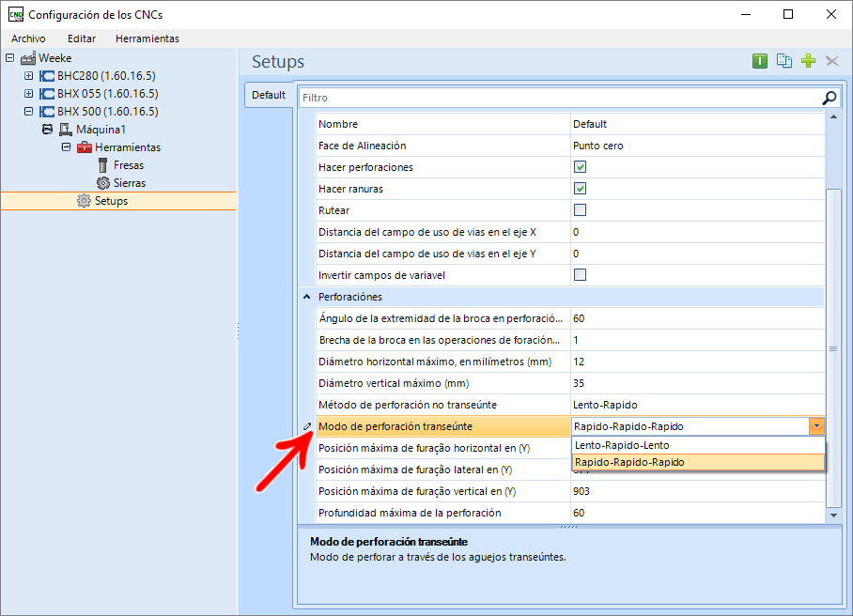Click the BHC280 machine icon

pos(47,76)
